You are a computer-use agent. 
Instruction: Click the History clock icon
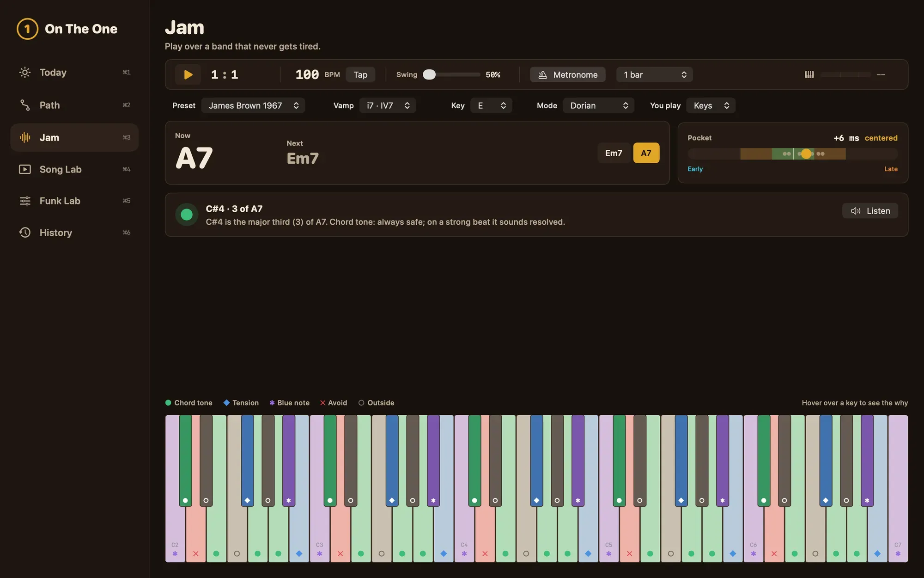pos(25,233)
